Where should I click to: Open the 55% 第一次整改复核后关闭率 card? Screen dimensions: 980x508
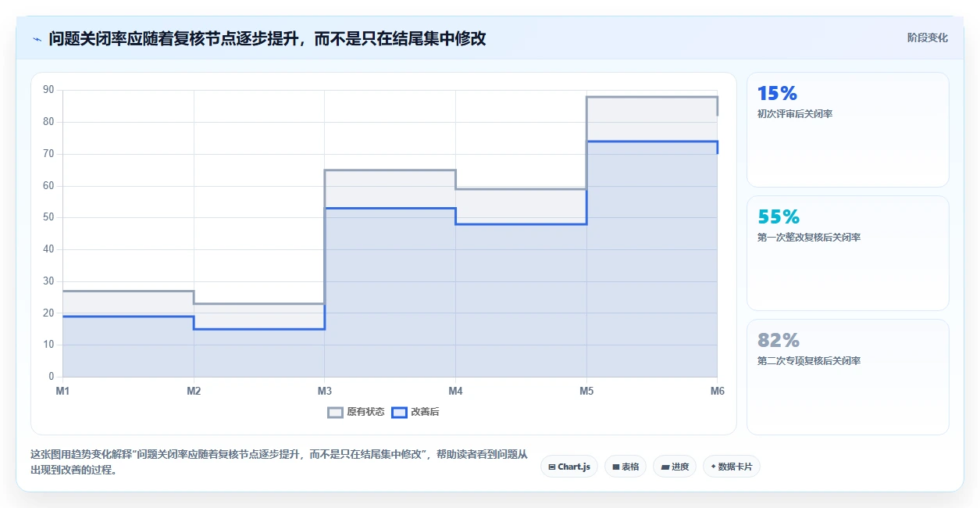pos(848,253)
